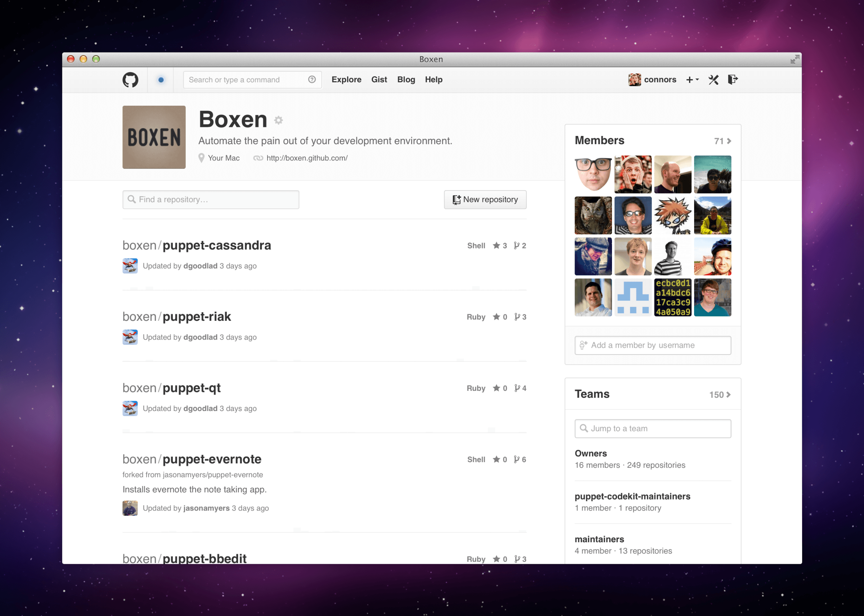Open Boxen organization settings gear
Viewport: 864px width, 616px height.
(x=279, y=120)
